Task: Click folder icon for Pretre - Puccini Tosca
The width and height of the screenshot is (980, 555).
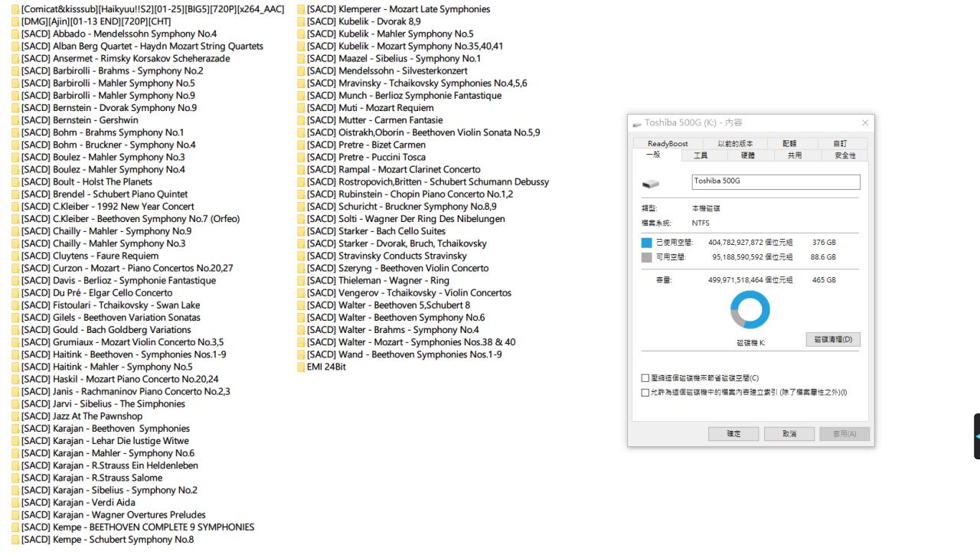Action: click(x=301, y=158)
